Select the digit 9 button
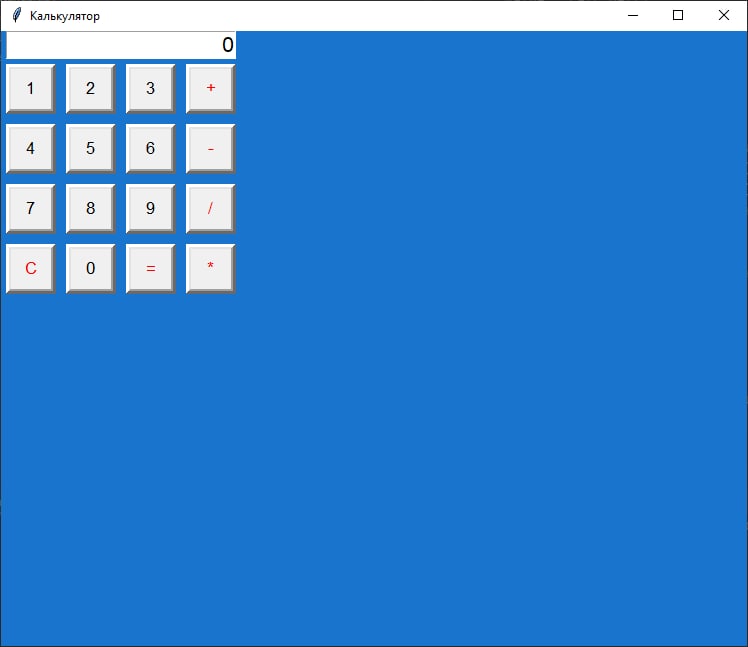 (151, 209)
